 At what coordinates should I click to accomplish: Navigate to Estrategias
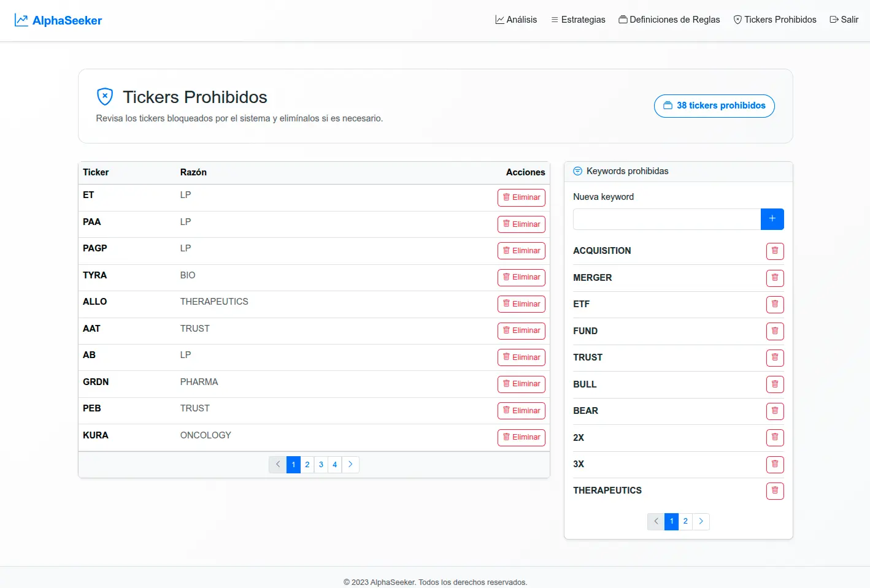pos(578,20)
